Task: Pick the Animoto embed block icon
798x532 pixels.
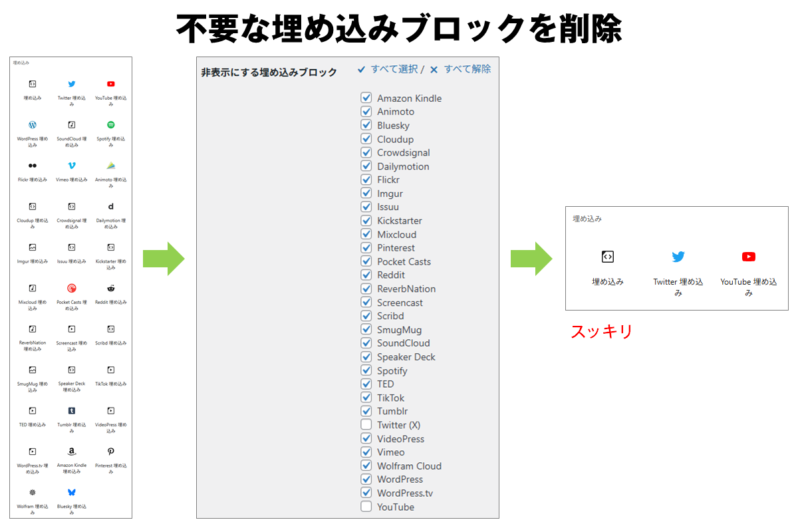Action: (x=110, y=166)
